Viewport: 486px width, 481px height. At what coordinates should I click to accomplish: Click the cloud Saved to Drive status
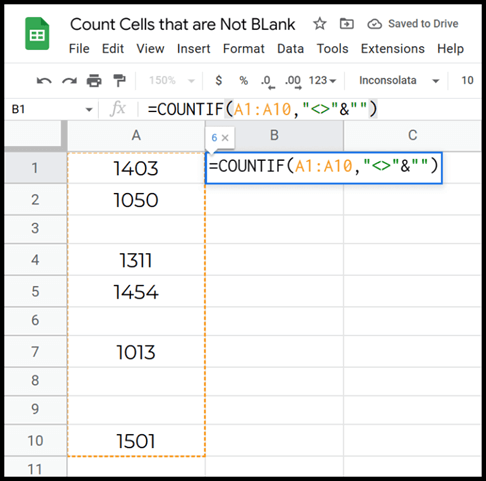413,24
